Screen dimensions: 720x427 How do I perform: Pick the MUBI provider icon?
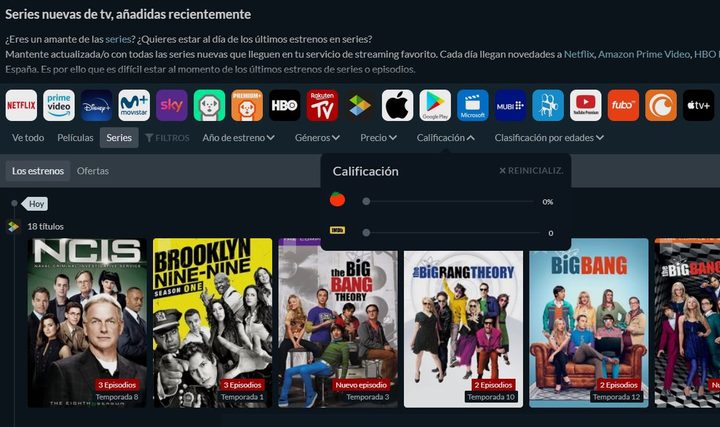511,105
